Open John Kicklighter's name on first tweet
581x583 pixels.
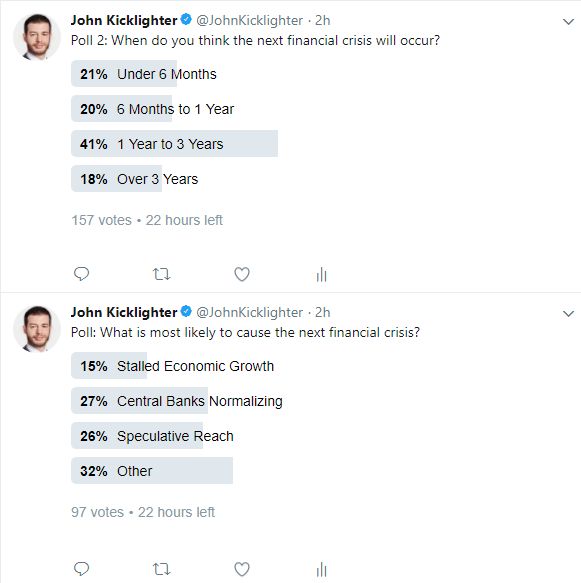124,20
